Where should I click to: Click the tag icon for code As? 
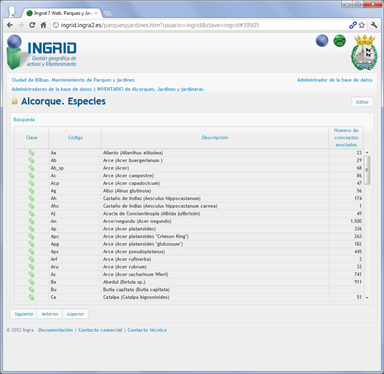coord(31,274)
